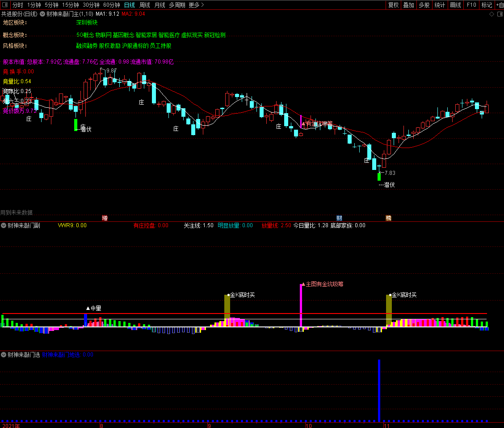Click the 深圳板块 sector link

(87, 22)
